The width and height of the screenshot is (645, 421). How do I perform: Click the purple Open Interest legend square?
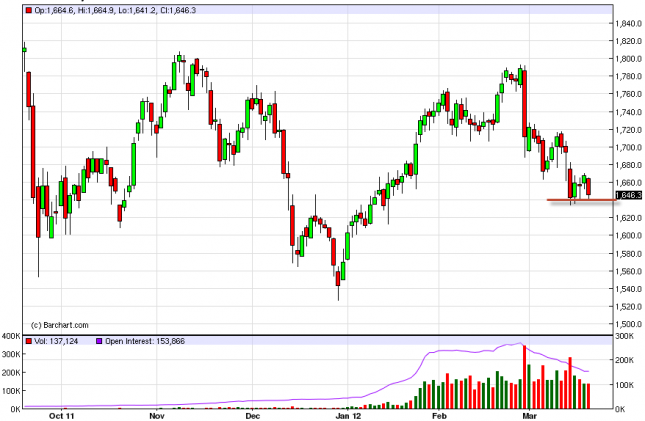click(x=99, y=341)
